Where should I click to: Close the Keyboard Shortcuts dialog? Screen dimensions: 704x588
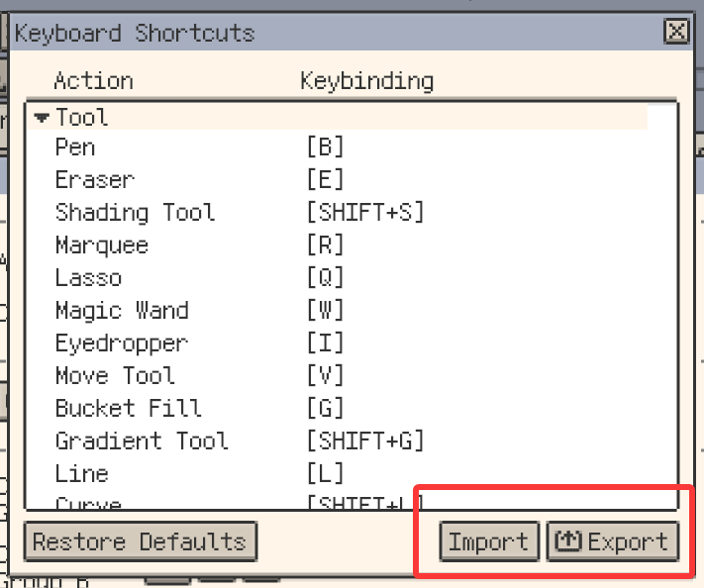676,32
